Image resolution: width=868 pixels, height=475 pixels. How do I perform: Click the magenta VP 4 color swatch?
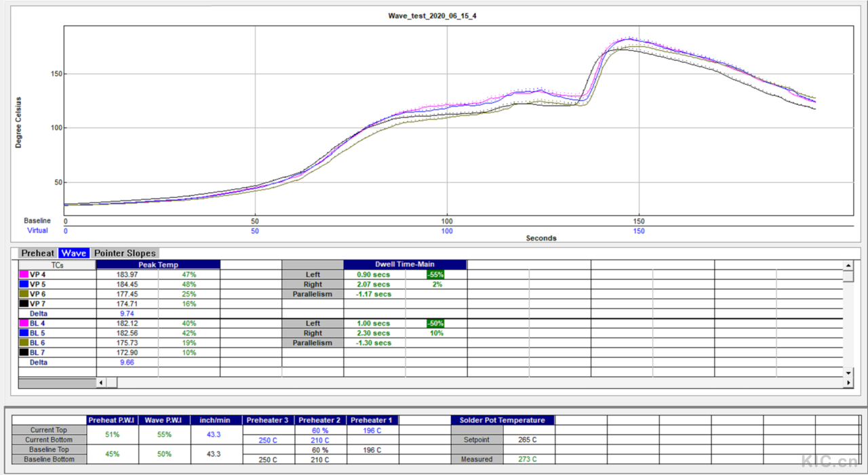point(24,275)
